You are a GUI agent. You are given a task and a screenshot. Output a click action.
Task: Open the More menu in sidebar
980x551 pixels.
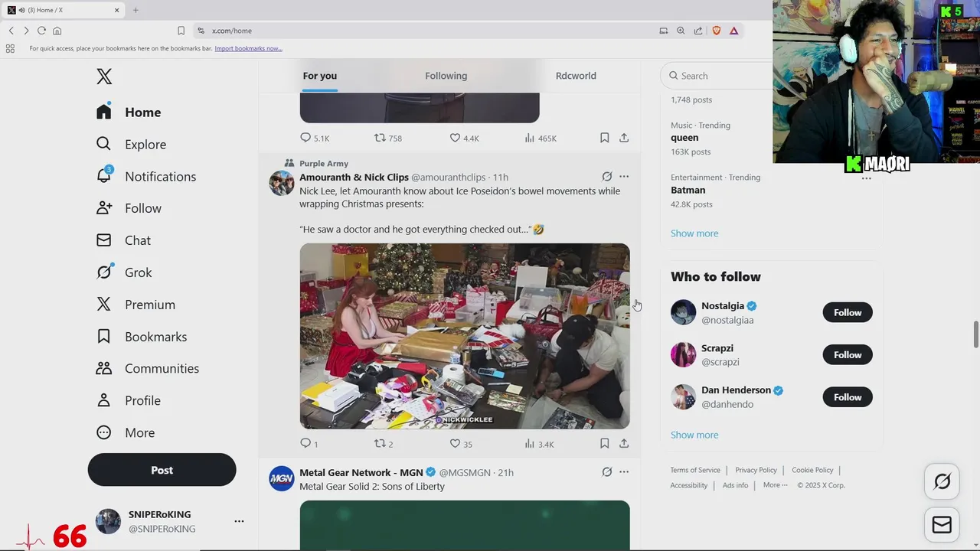125,432
